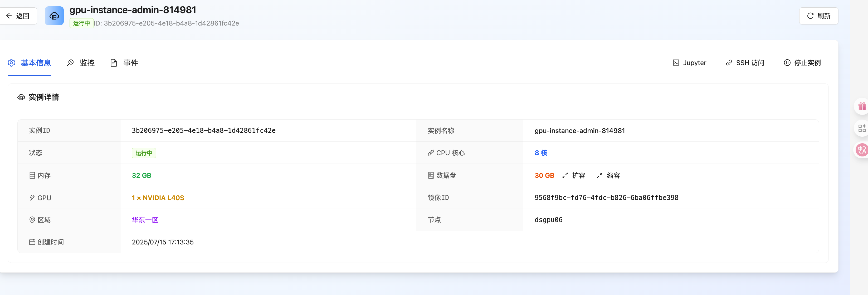
Task: Stop the instance via 停止实例
Action: (802, 63)
